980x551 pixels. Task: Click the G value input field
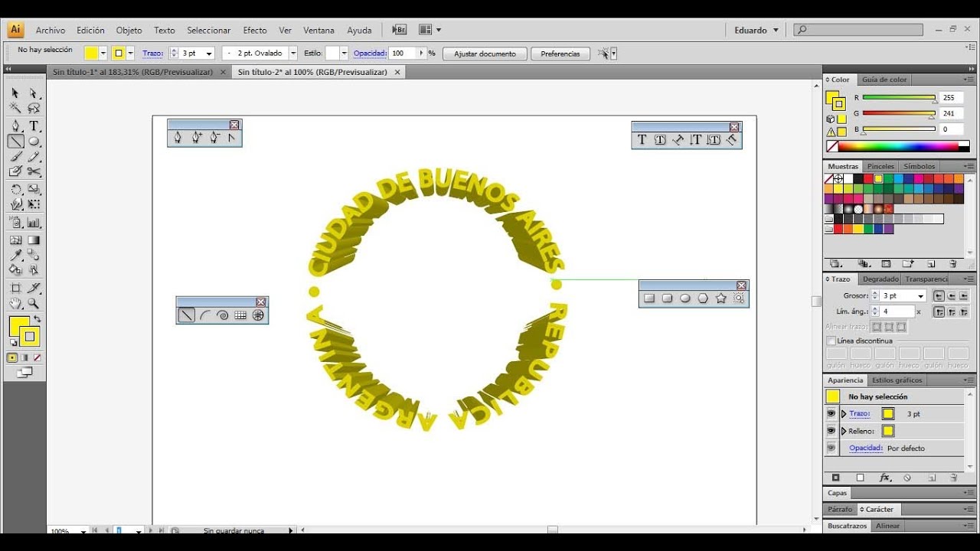coord(952,113)
